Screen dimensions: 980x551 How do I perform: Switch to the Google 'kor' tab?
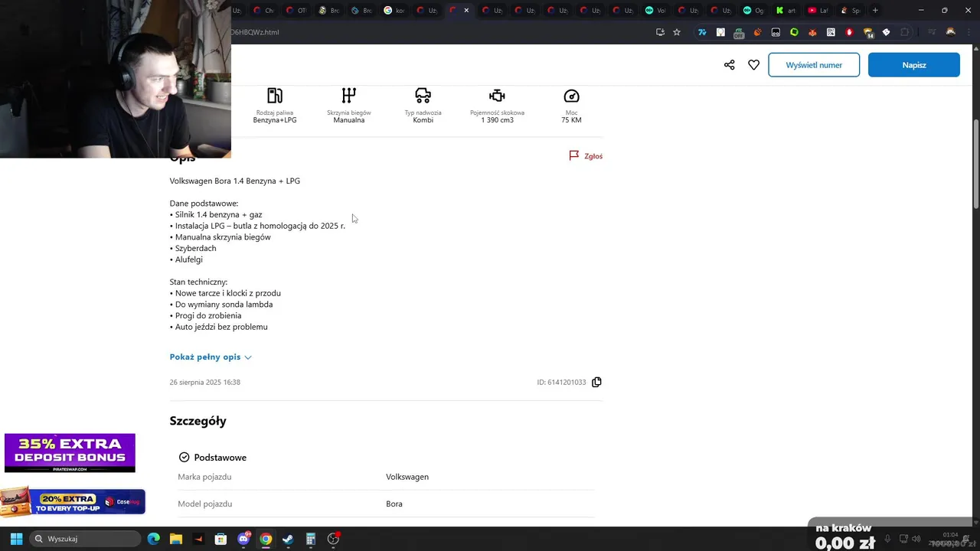[x=395, y=11]
